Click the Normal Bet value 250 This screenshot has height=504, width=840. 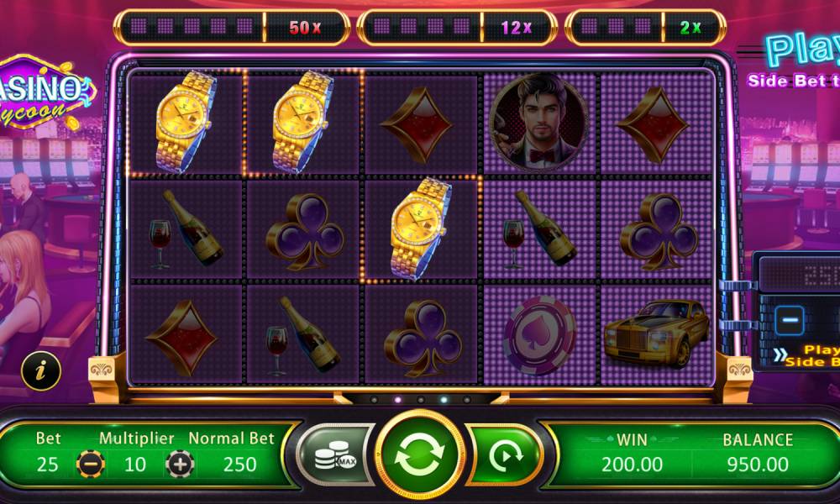click(239, 465)
